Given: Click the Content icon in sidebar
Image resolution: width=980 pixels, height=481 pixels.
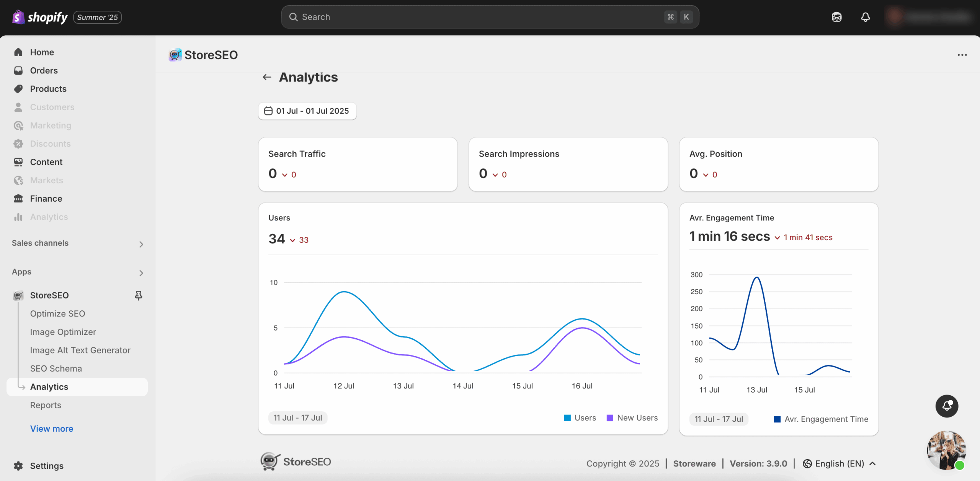Looking at the screenshot, I should (18, 162).
